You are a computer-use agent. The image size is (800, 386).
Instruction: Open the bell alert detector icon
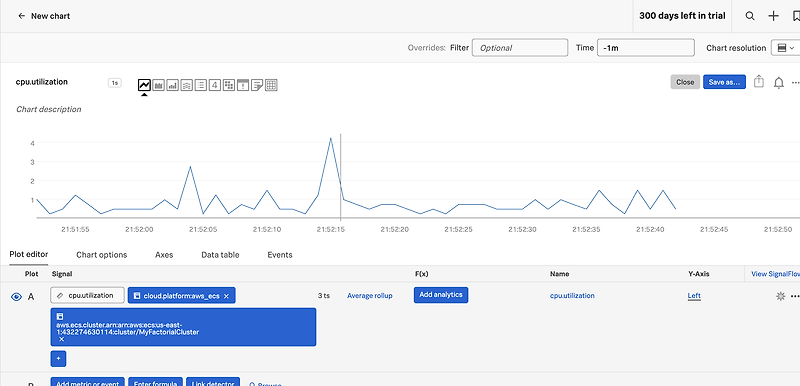pyautogui.click(x=779, y=83)
